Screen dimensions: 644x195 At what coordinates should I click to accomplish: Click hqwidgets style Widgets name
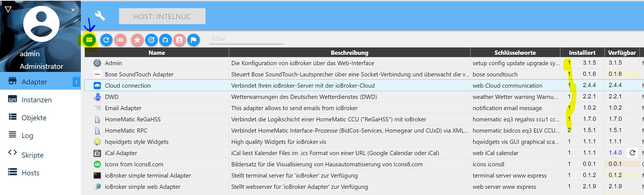137,142
